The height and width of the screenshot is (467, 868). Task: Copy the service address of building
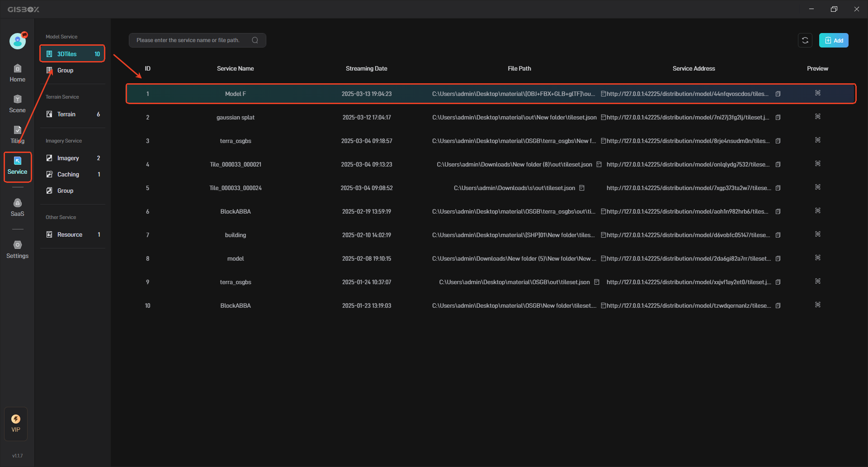click(x=778, y=235)
